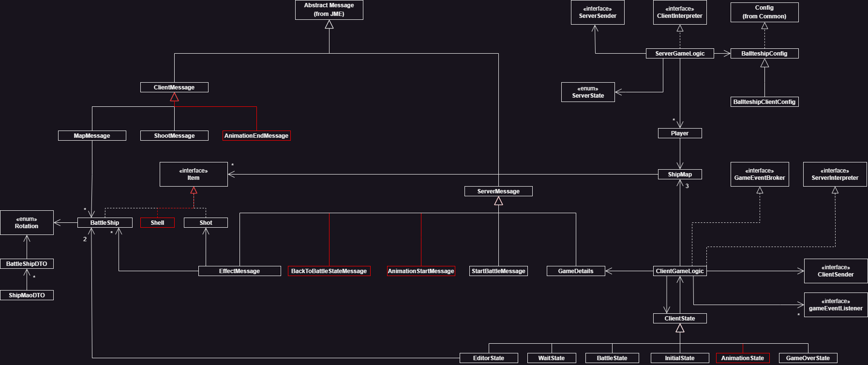
Task: Select the Abstract Message class box
Action: coord(329,10)
